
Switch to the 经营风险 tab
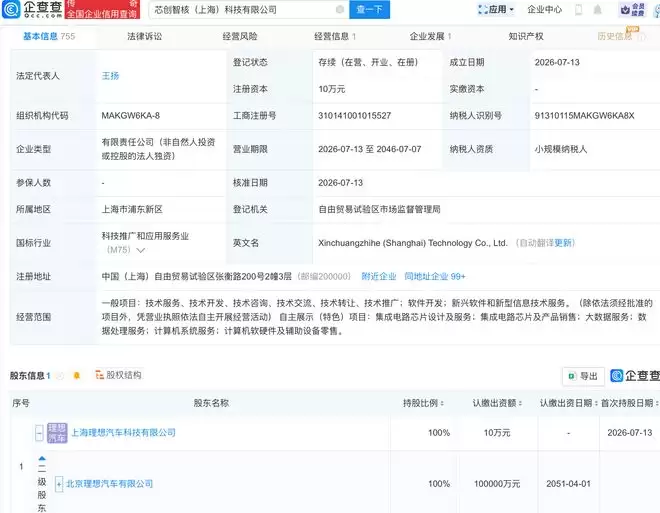pyautogui.click(x=240, y=36)
